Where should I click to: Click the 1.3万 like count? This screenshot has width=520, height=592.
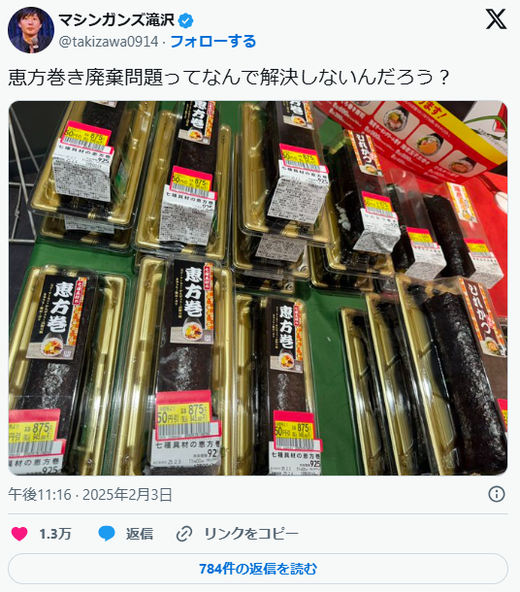pyautogui.click(x=55, y=534)
